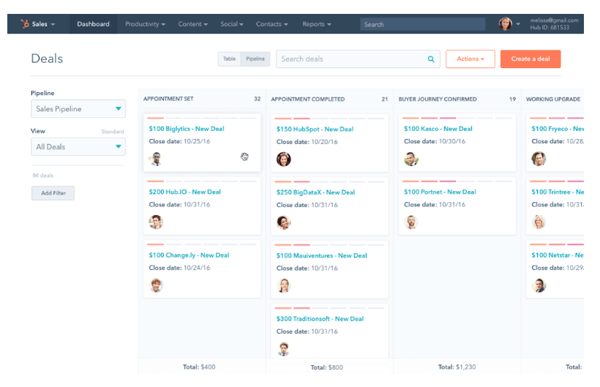
Task: Open the Social menu
Action: coord(232,24)
